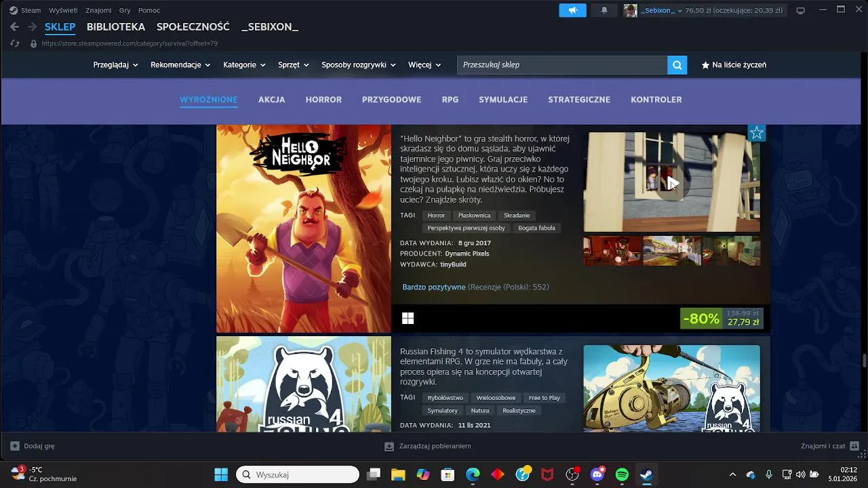Open Discord from the taskbar
The height and width of the screenshot is (488, 868).
tap(597, 474)
